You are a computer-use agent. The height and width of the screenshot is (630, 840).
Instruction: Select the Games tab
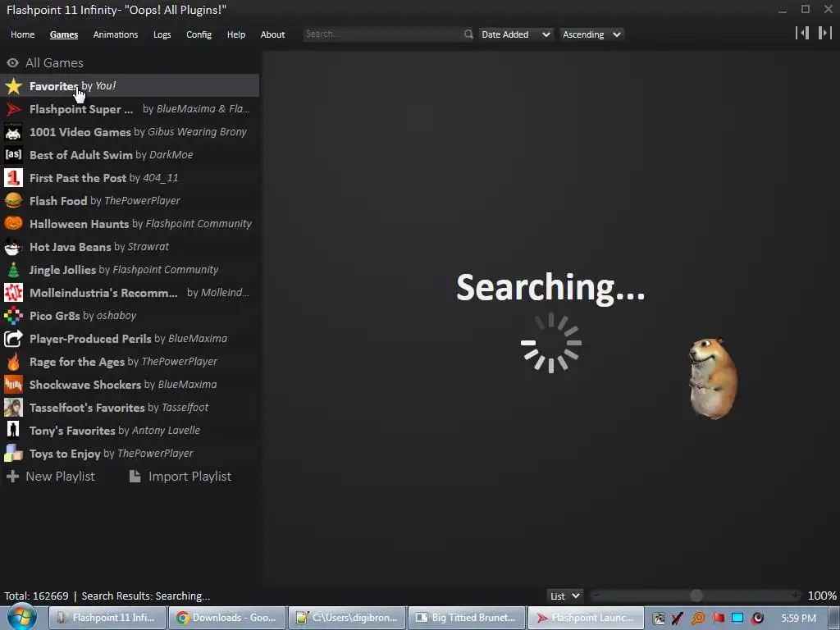[64, 34]
